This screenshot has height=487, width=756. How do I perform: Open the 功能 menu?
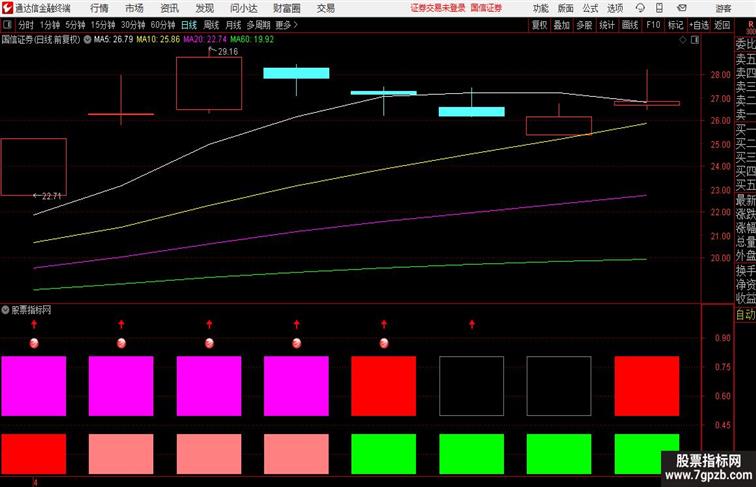click(540, 8)
